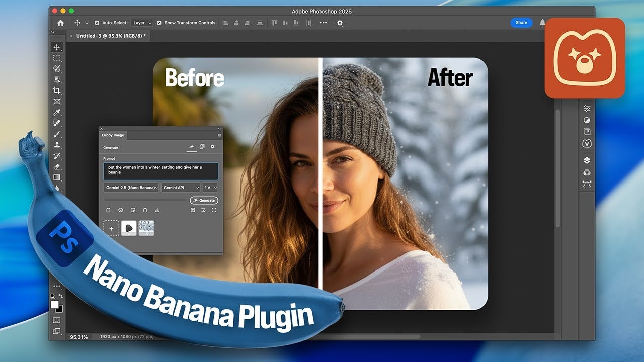Toggle Quick Mask mode icon
The width and height of the screenshot is (644, 362).
57,320
